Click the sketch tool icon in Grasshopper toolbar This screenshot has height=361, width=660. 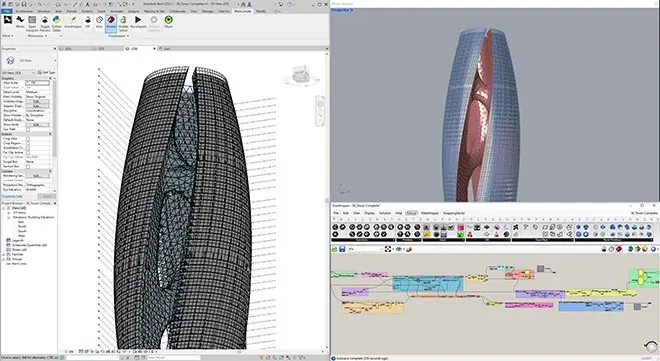click(408, 249)
